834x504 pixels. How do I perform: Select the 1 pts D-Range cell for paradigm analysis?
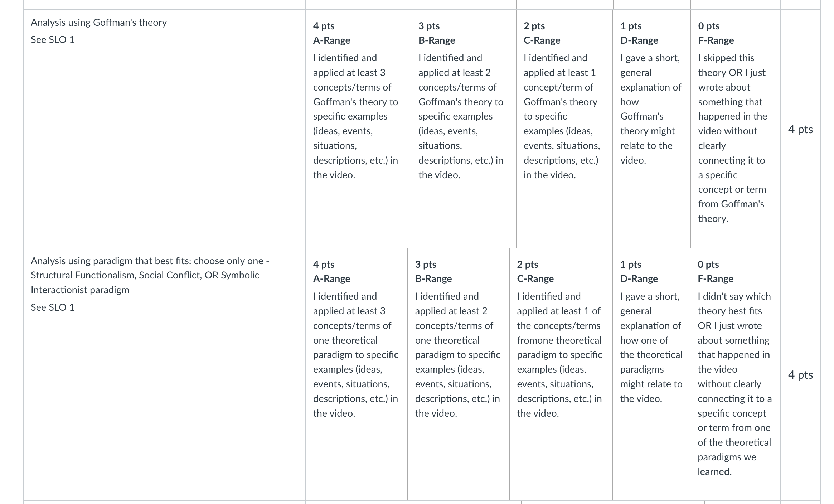(651, 374)
